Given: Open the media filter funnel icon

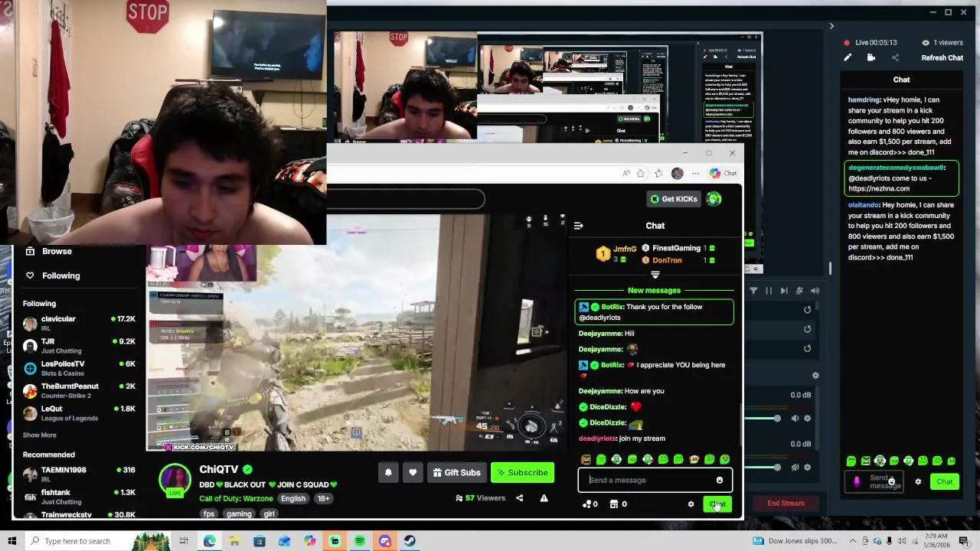Looking at the screenshot, I should tap(753, 291).
